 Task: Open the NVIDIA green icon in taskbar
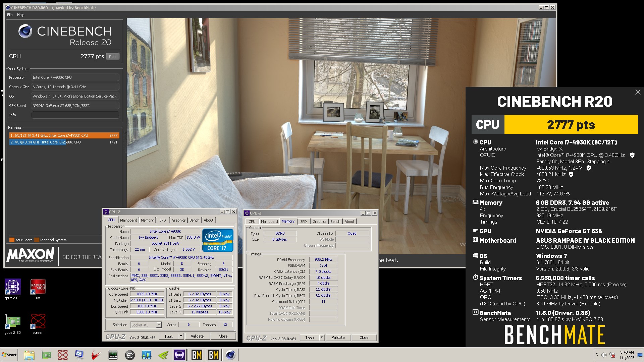click(x=163, y=355)
